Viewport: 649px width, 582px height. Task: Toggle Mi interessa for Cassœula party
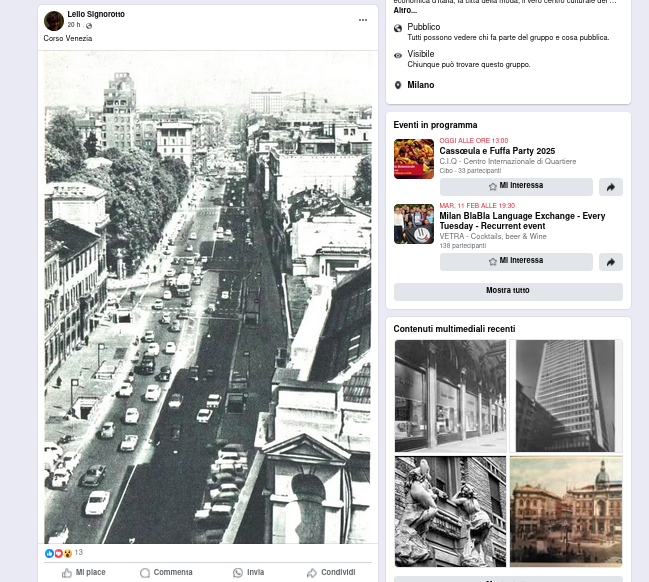click(x=516, y=186)
